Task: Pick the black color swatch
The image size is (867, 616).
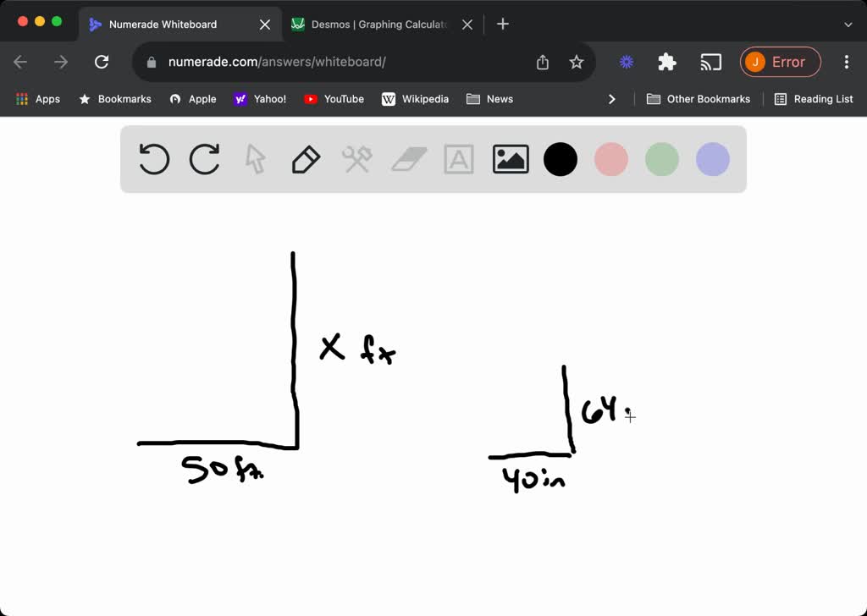Action: (561, 159)
